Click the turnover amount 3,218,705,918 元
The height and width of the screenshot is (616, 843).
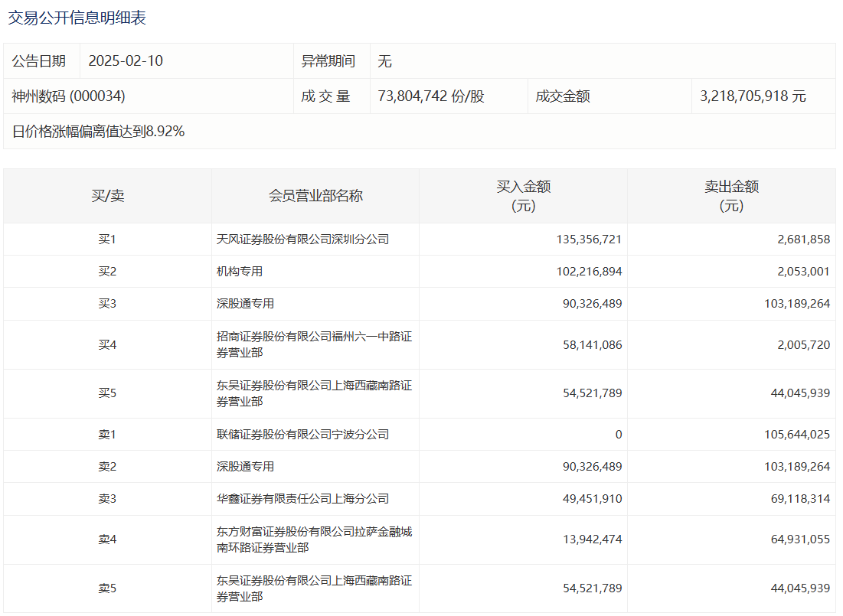click(x=752, y=96)
